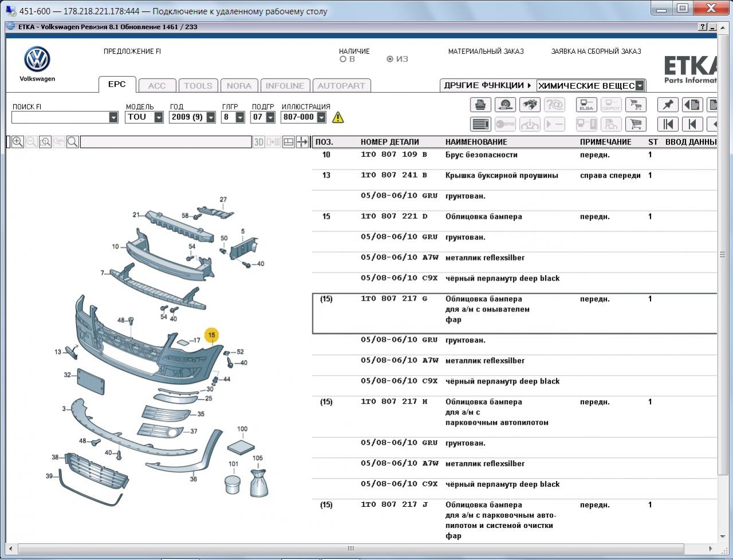This screenshot has height=560, width=733.
Task: Expand the ИЛЛЮСТРАЦИЯ 807-000 dropdown
Action: [322, 117]
